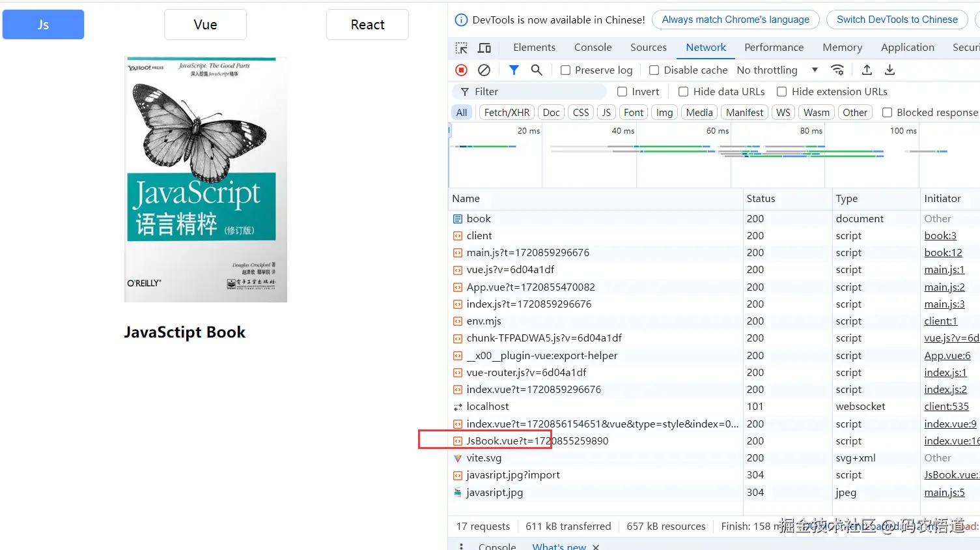
Task: Stop recording the network log
Action: [462, 70]
